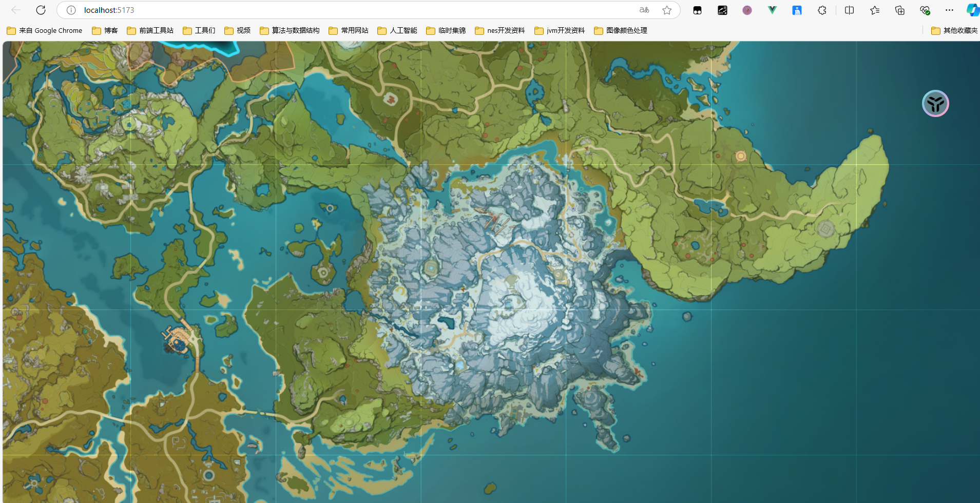This screenshot has width=980, height=503.
Task: Open the '工具们' bookmark folder
Action: (x=199, y=30)
